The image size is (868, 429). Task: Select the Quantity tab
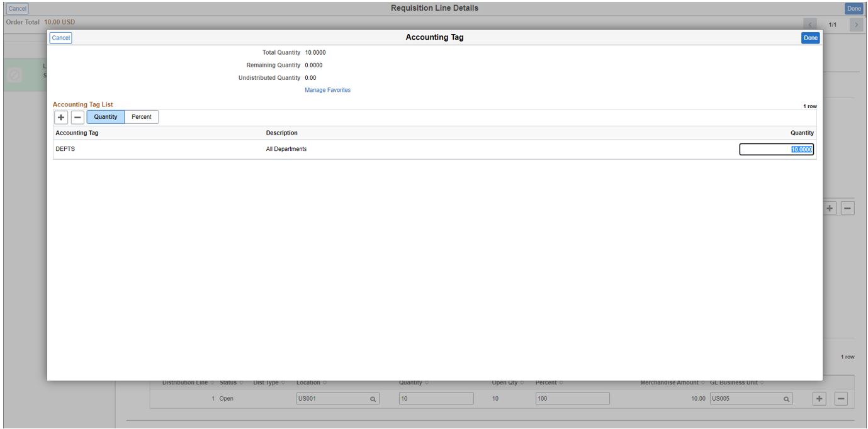click(x=106, y=116)
